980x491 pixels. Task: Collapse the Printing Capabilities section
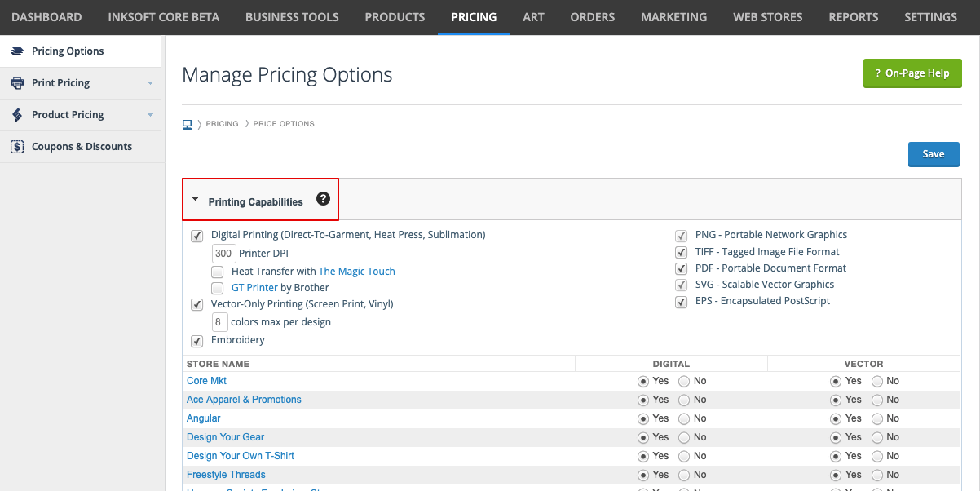click(x=196, y=197)
